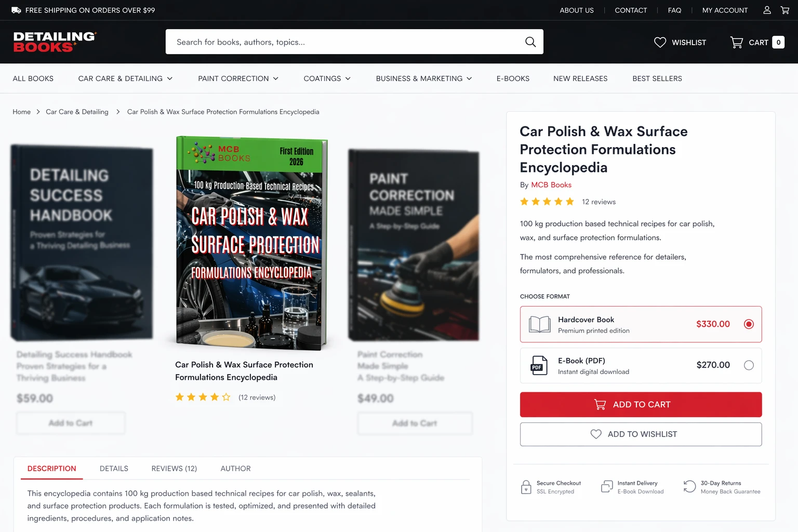The image size is (798, 532).
Task: Click the red Add to Cart button
Action: coord(641,405)
